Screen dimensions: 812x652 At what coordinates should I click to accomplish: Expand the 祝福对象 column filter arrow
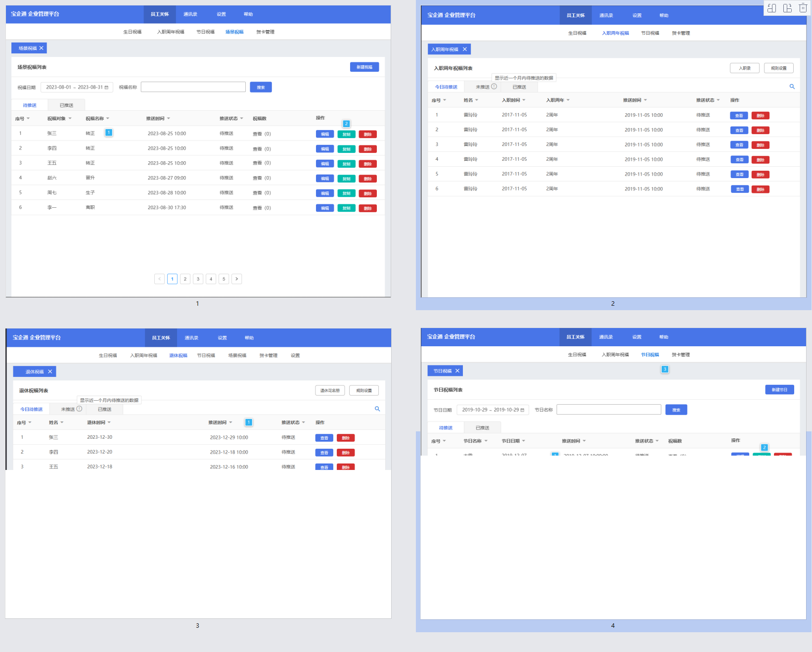point(70,119)
